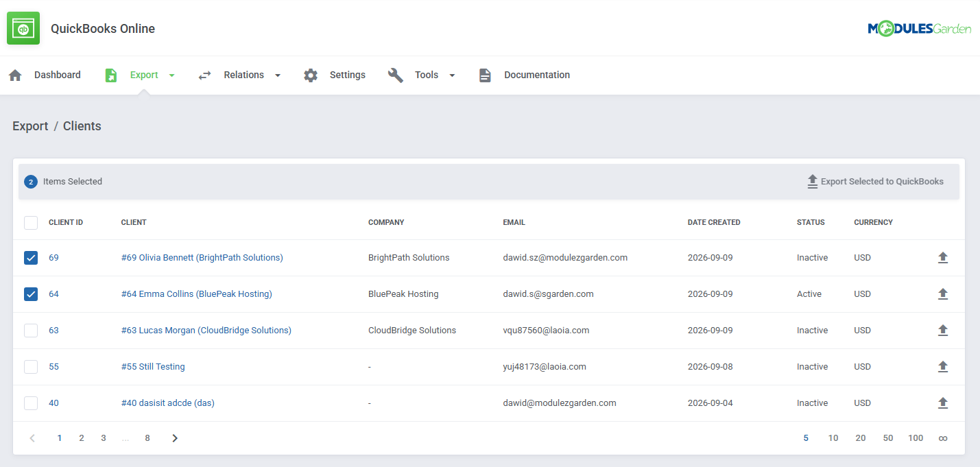
Task: Toggle the select-all checkbox in table header
Action: pyautogui.click(x=31, y=222)
